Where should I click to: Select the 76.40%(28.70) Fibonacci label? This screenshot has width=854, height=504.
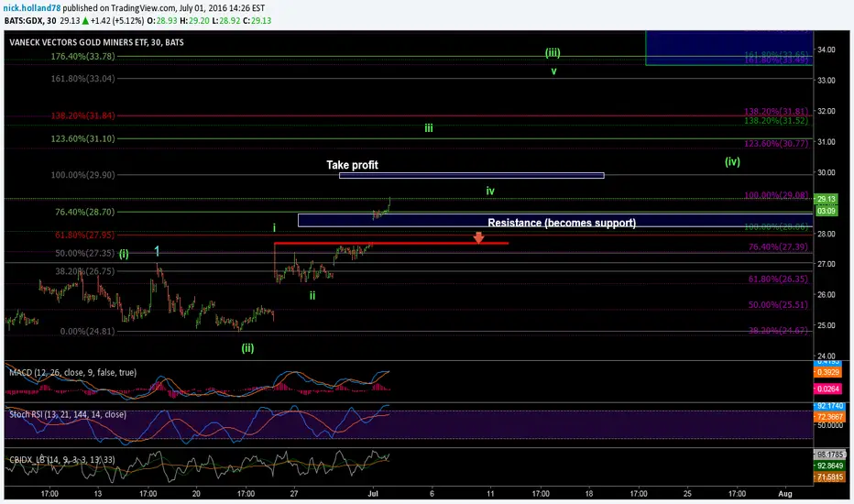click(x=85, y=212)
